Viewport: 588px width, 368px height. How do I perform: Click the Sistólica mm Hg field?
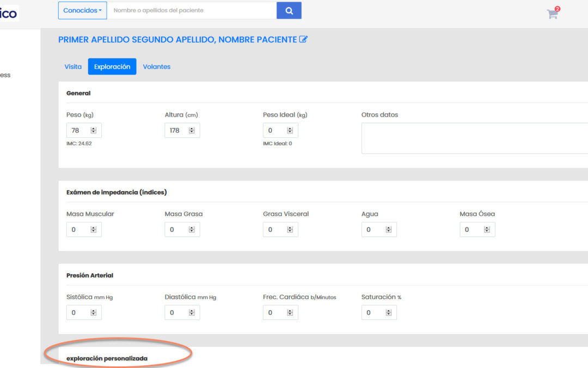tap(84, 312)
